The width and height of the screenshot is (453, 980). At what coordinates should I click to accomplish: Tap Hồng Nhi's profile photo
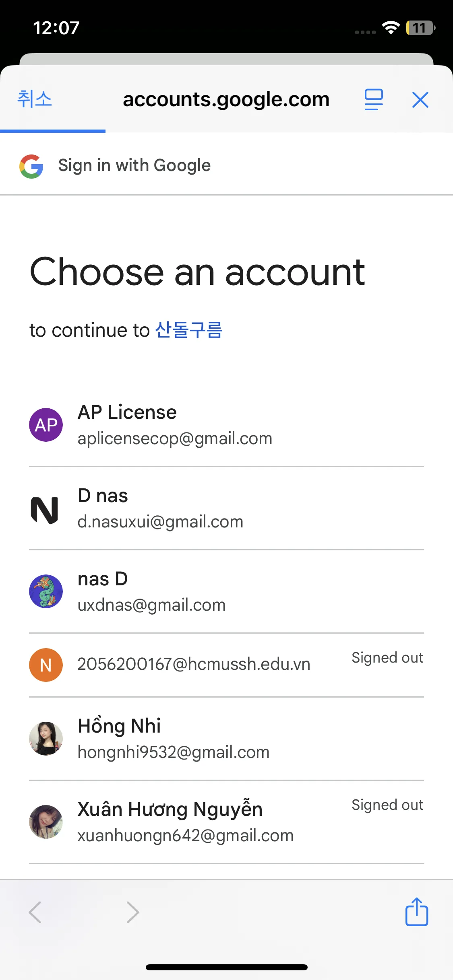coord(46,739)
